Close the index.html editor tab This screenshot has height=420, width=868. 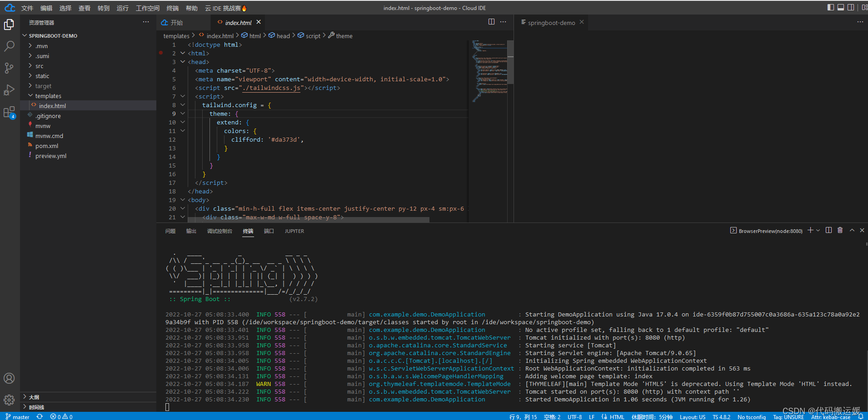point(259,22)
